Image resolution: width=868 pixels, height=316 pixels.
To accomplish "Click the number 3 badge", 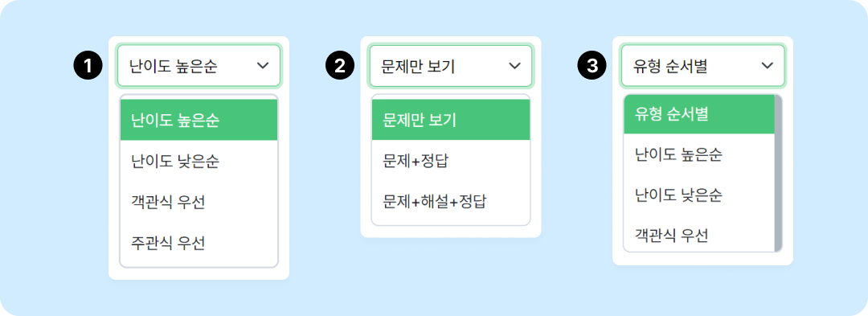I will click(592, 67).
